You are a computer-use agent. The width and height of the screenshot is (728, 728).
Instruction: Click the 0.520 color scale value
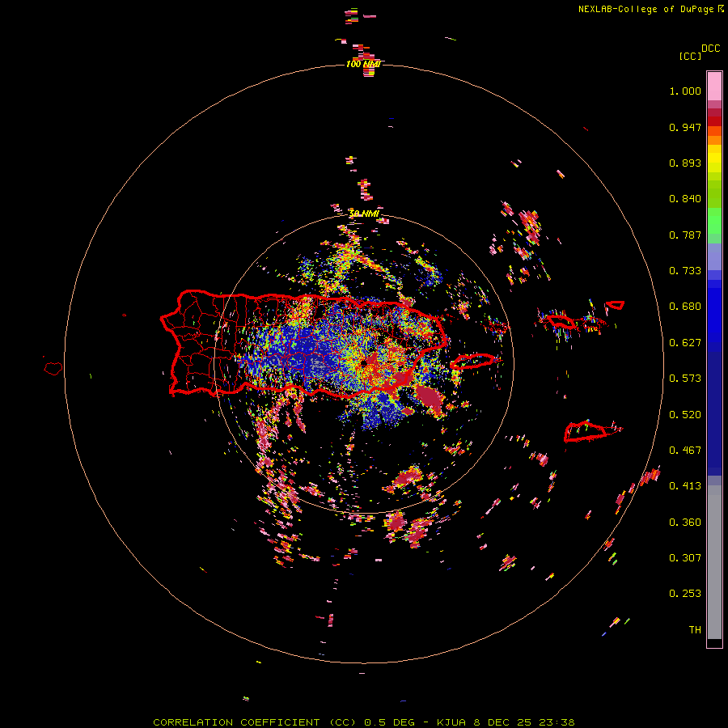pos(685,415)
